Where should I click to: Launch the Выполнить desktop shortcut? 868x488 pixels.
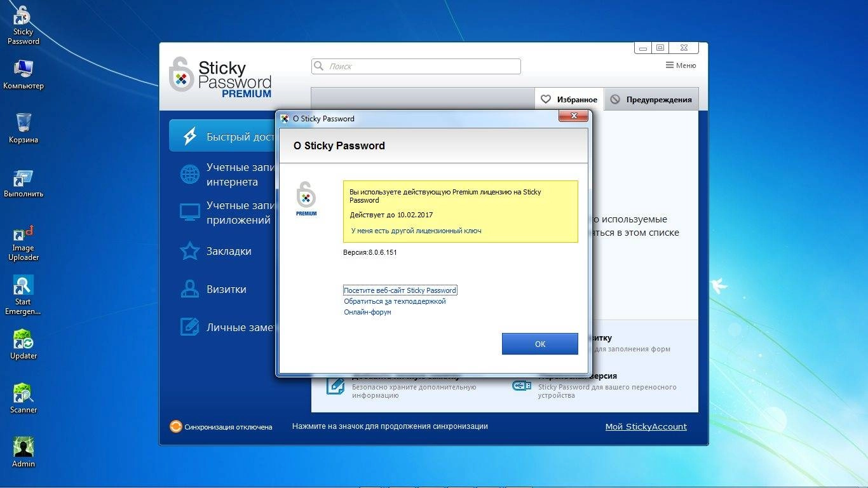coord(24,183)
